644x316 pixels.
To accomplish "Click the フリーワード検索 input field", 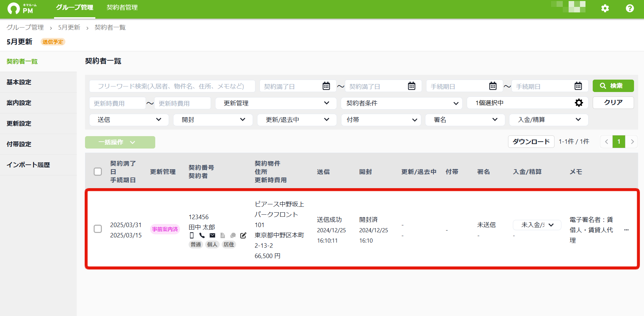I will pos(172,86).
